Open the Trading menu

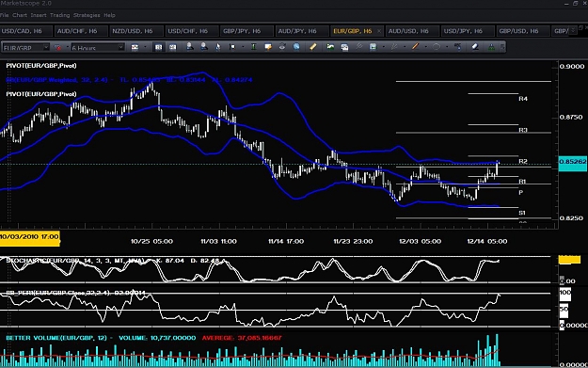tap(59, 15)
